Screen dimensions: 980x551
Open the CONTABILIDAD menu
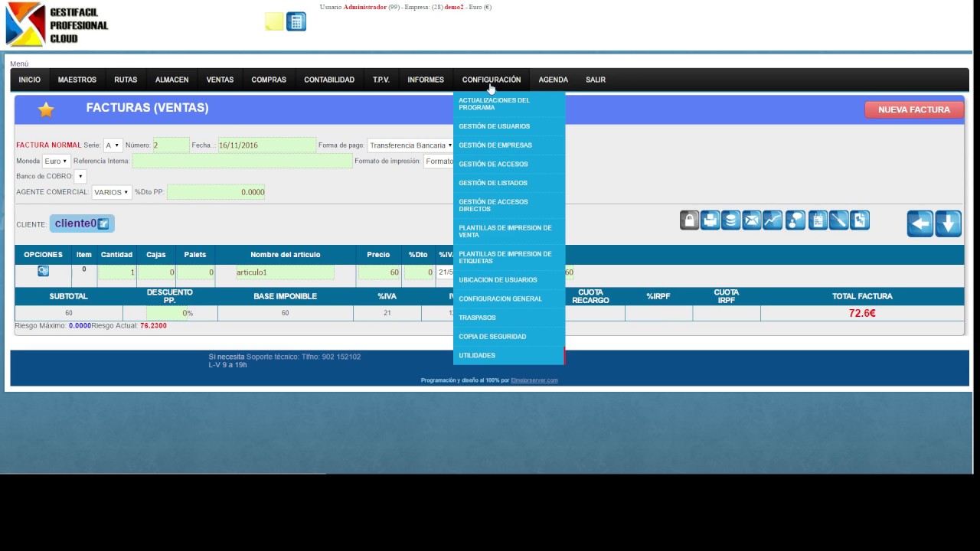[x=329, y=80]
